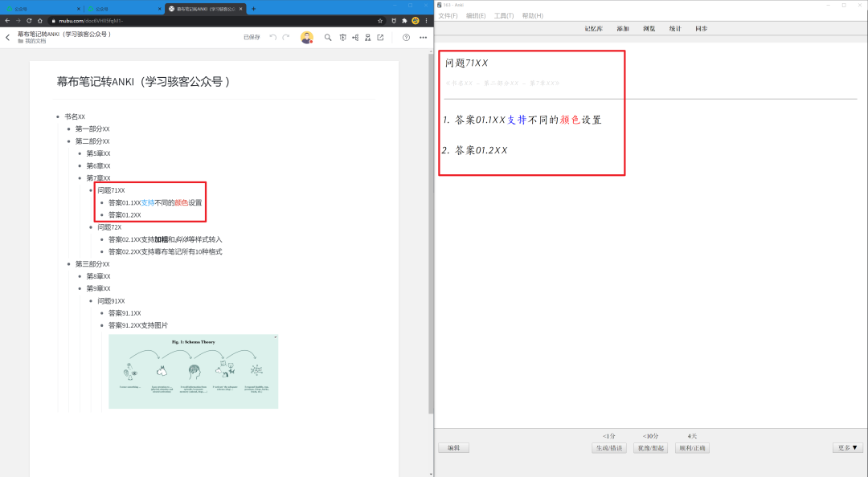The image size is (868, 477).
Task: Click 答案02.2XX支持幕布笔记所有10种格式 line
Action: (x=165, y=252)
